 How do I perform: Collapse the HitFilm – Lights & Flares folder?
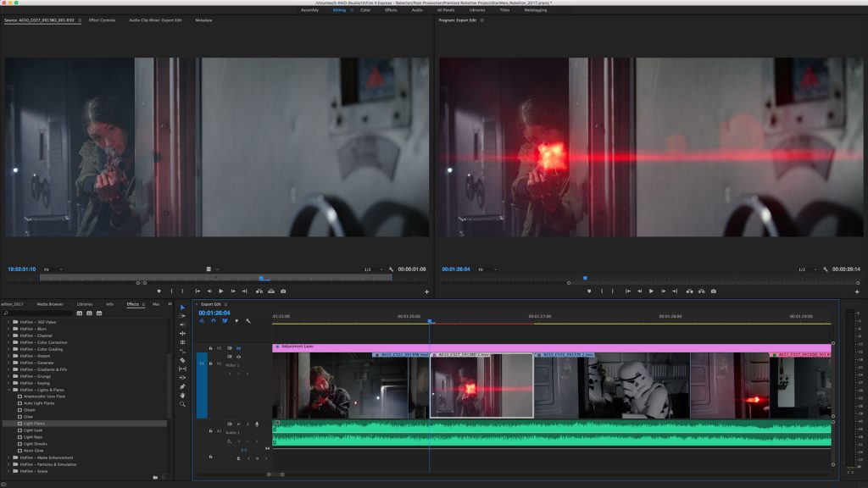[x=10, y=390]
